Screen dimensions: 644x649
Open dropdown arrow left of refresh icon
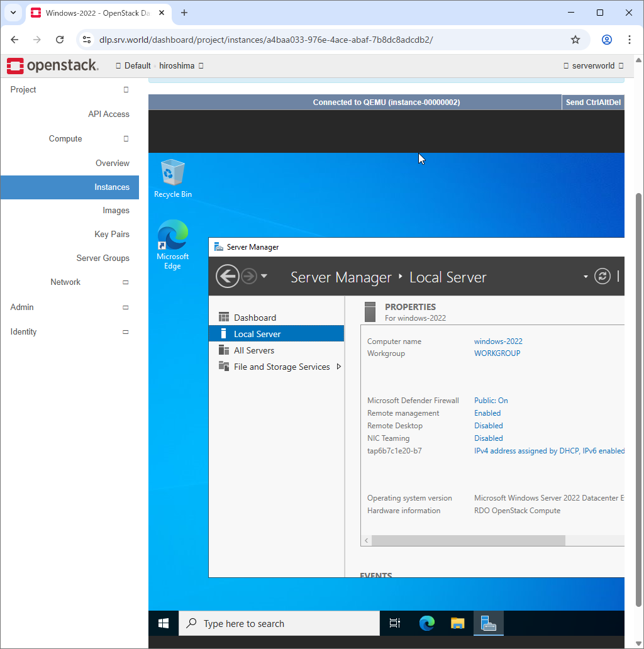coord(586,277)
